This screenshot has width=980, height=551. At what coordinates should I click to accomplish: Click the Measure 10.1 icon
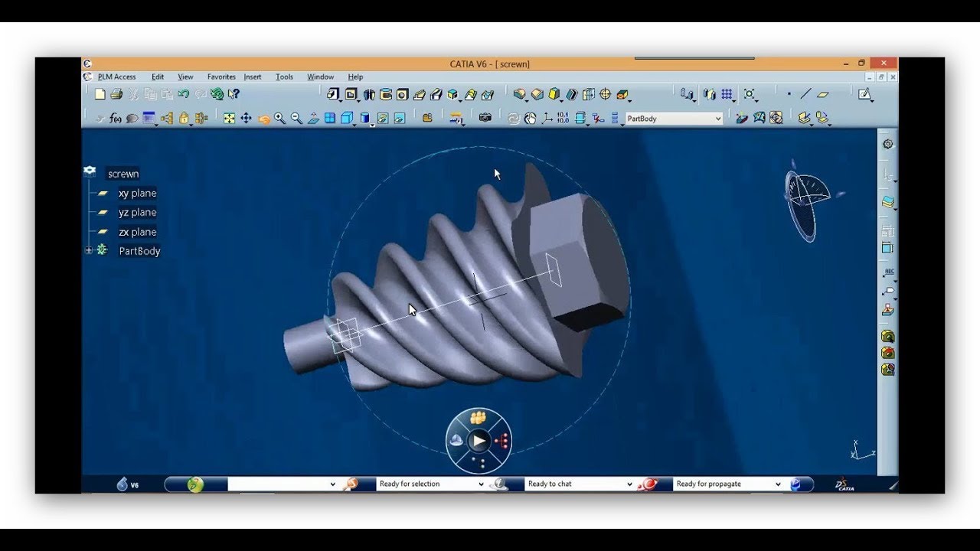[x=563, y=118]
